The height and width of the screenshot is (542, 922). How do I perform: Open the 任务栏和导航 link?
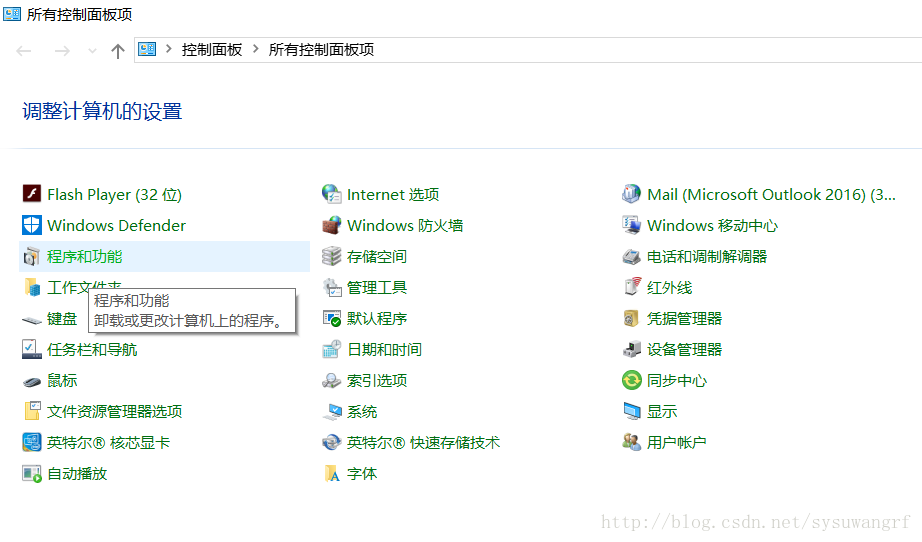pos(92,350)
